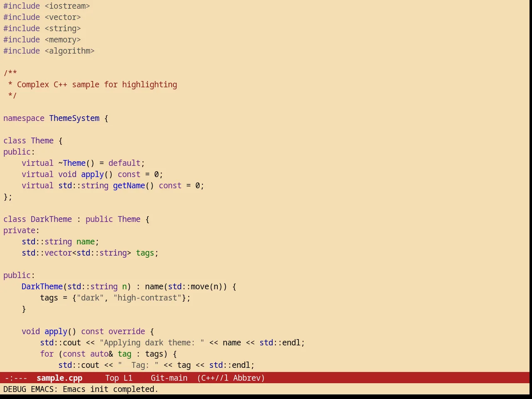Click the " Tag: " string literal
The width and height of the screenshot is (532, 399).
click(x=138, y=365)
